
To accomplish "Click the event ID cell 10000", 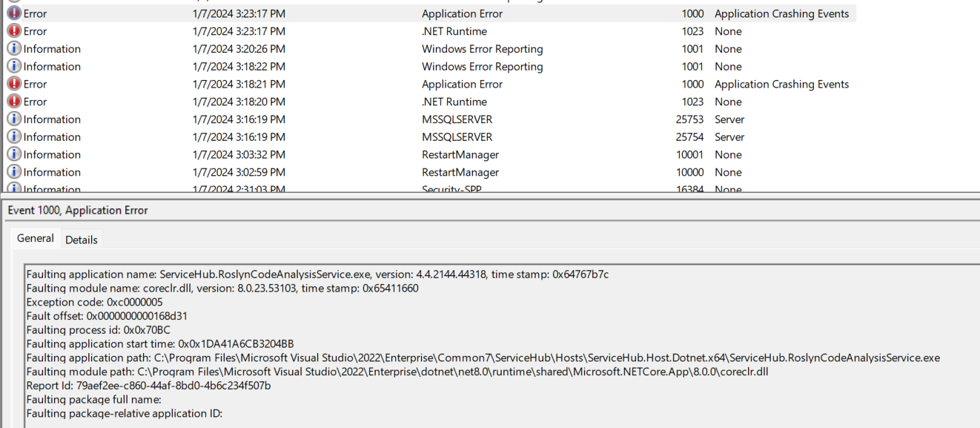I will 689,172.
